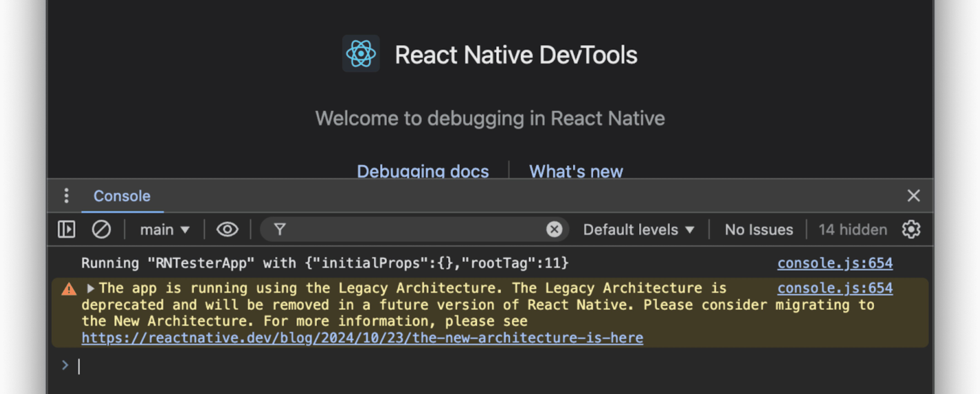Click the warning triangle icon on the message
This screenshot has height=394, width=980.
69,289
